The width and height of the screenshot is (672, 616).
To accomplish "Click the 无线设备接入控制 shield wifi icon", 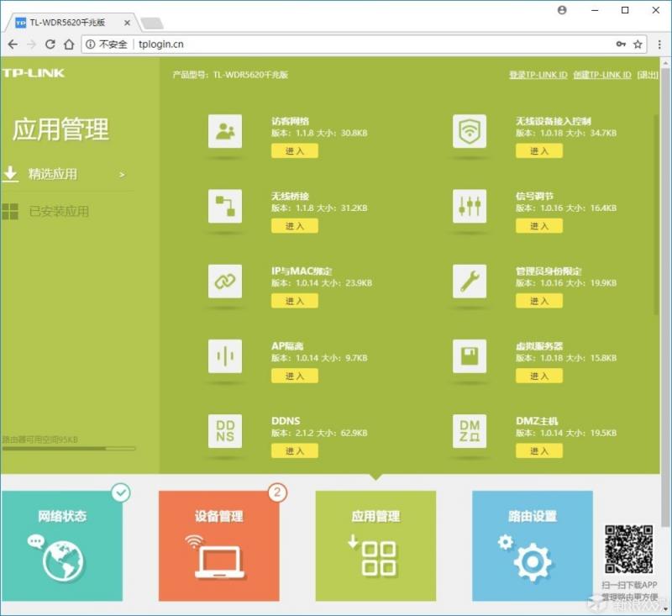I will pos(470,131).
